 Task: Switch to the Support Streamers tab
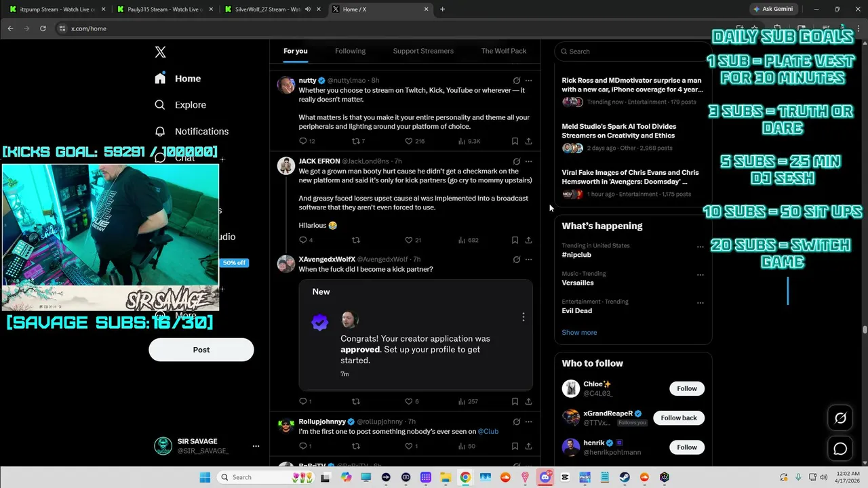pyautogui.click(x=423, y=51)
